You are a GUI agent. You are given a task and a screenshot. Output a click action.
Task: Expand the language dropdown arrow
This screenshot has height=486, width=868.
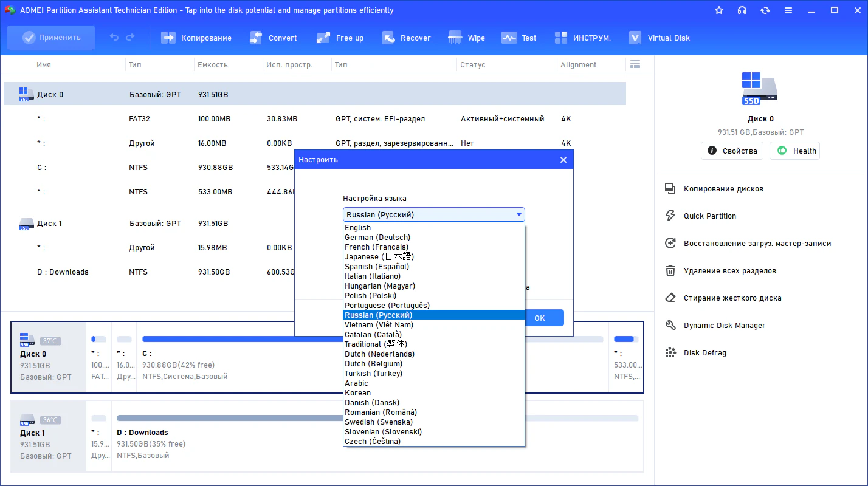tap(519, 214)
